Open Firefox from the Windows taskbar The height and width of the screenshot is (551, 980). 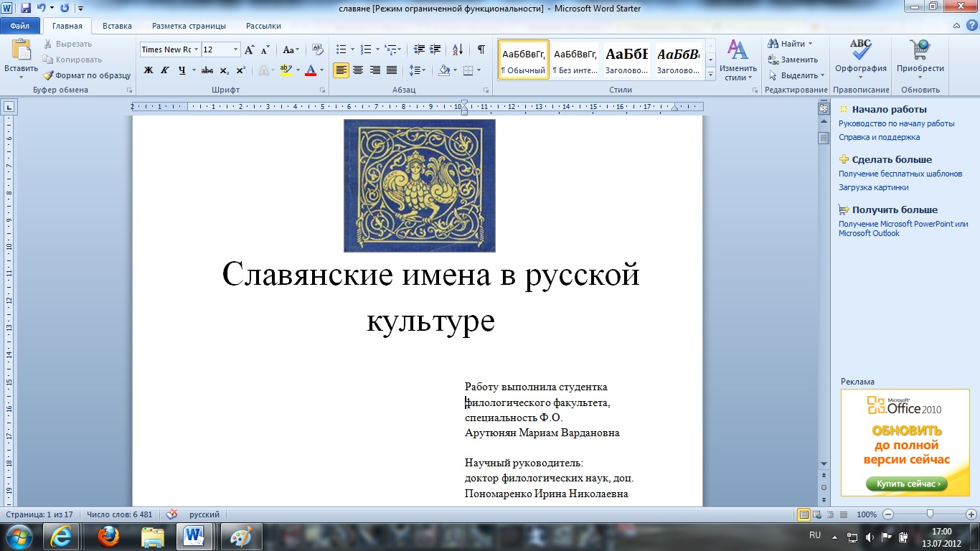(108, 536)
